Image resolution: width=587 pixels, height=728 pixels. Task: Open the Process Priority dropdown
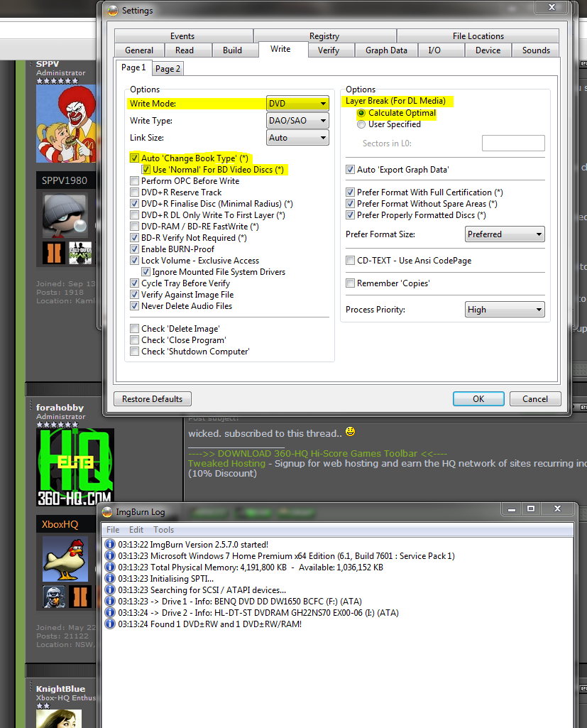pyautogui.click(x=505, y=310)
